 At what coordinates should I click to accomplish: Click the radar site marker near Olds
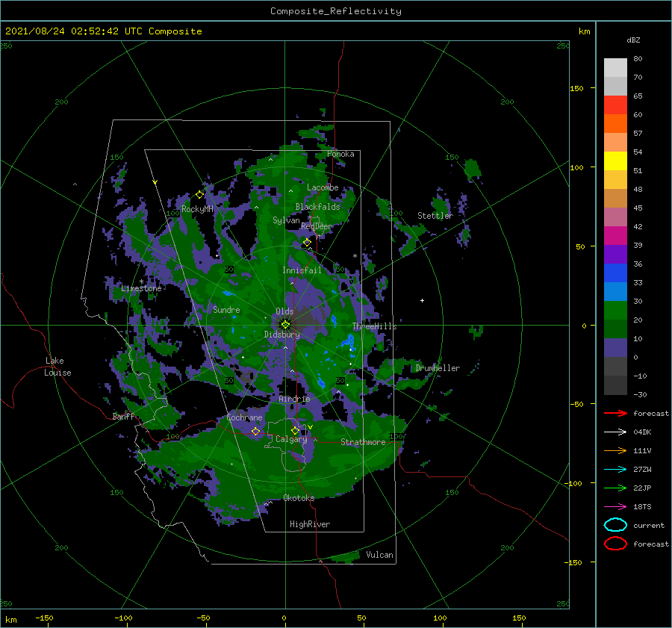click(x=285, y=325)
